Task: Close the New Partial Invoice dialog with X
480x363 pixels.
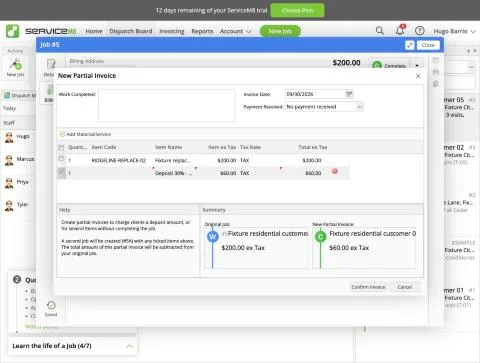Action: click(x=418, y=76)
